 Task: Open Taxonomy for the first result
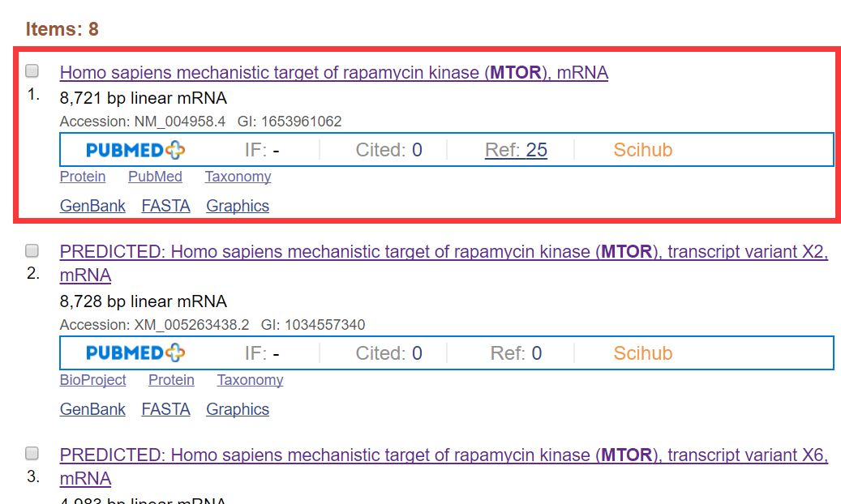click(x=238, y=176)
